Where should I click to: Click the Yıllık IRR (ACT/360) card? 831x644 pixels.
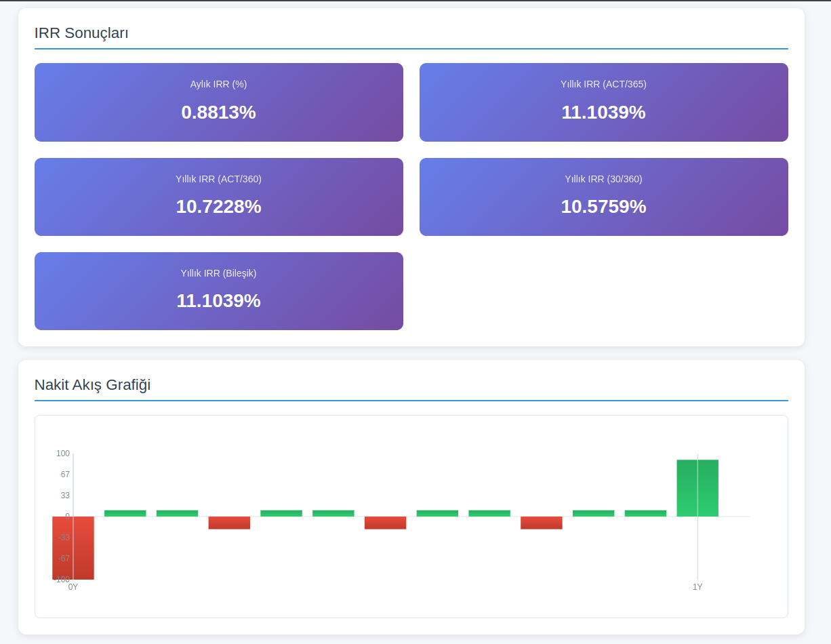[x=218, y=197]
